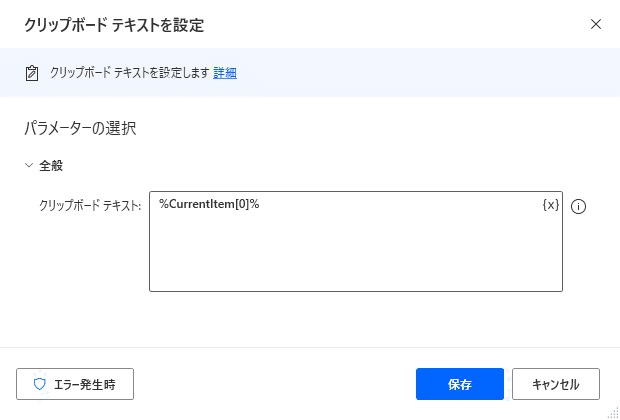The height and width of the screenshot is (420, 620).
Task: Click the クリップボード テキスト: field label
Action: click(90, 206)
